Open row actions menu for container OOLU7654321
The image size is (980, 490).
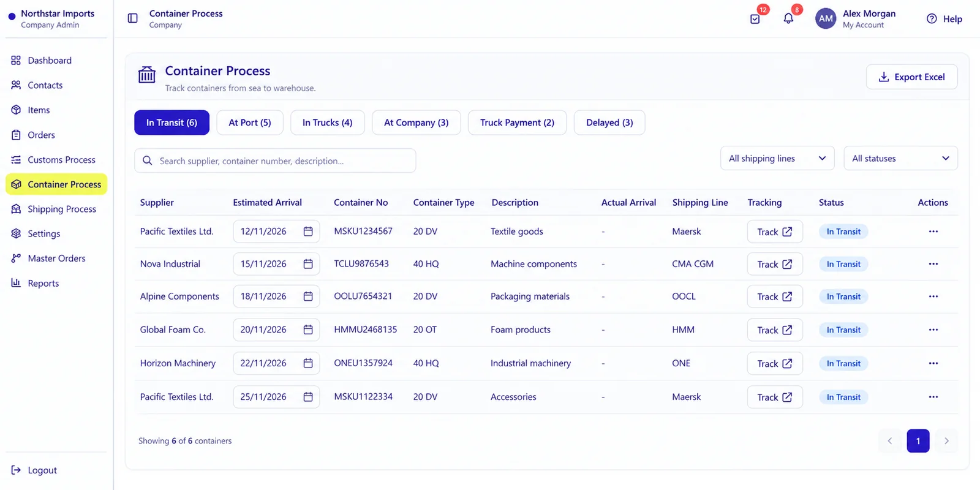[933, 296]
